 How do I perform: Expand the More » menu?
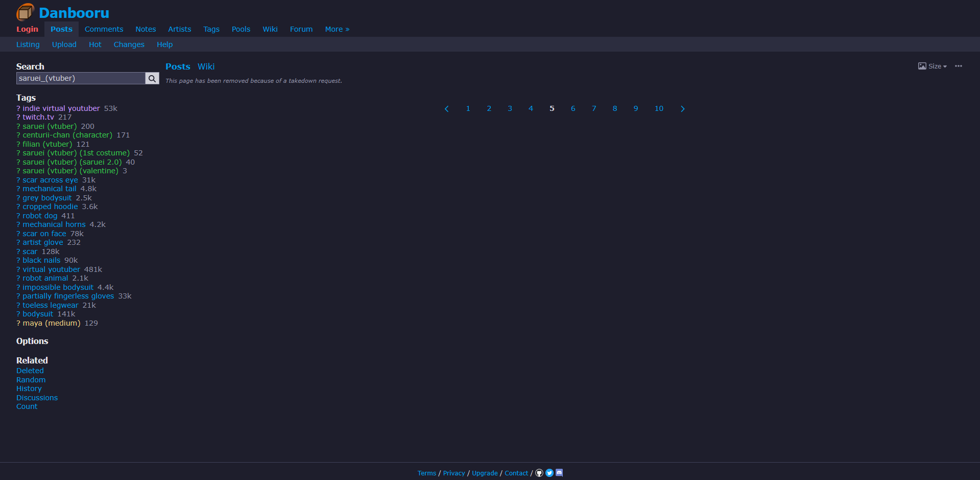337,29
